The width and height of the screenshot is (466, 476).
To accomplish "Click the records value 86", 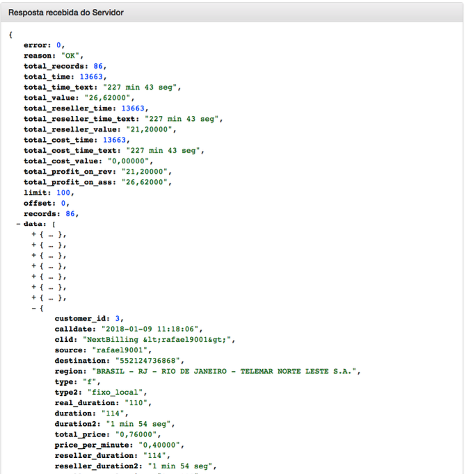I will click(70, 214).
